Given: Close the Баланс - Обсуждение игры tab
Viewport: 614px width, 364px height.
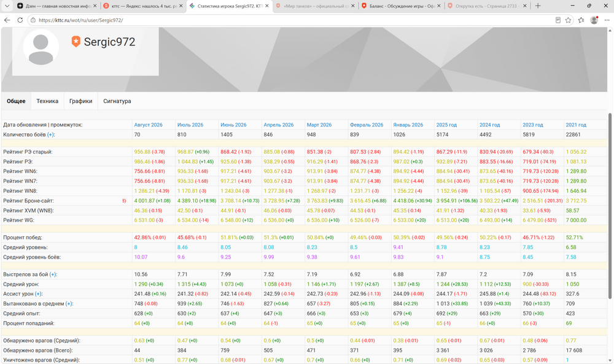Looking at the screenshot, I should tap(438, 6).
